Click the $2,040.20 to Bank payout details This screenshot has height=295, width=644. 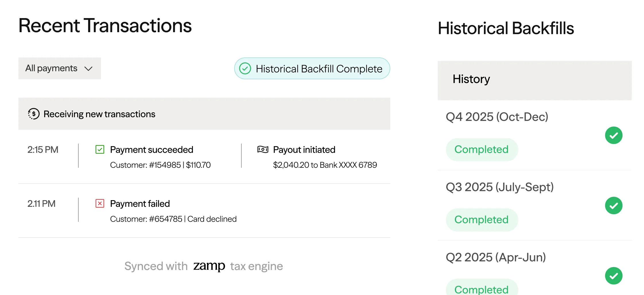325,165
